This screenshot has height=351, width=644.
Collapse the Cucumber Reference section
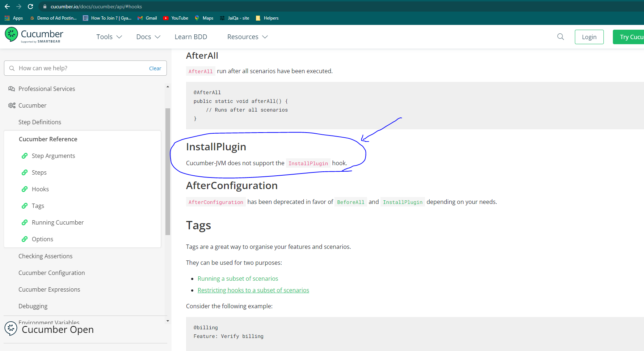tap(48, 139)
